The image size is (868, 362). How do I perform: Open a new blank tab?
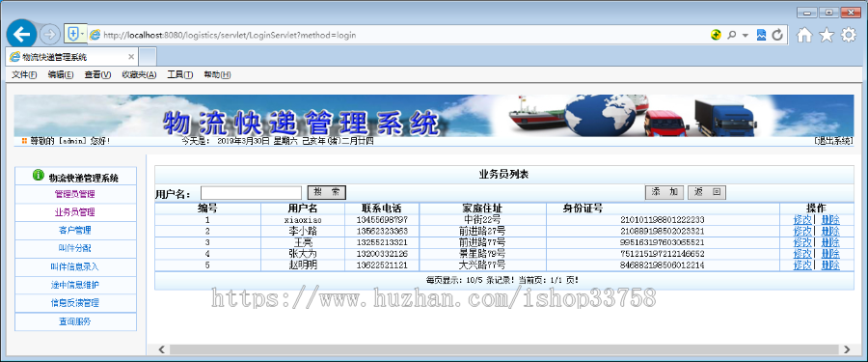(148, 57)
